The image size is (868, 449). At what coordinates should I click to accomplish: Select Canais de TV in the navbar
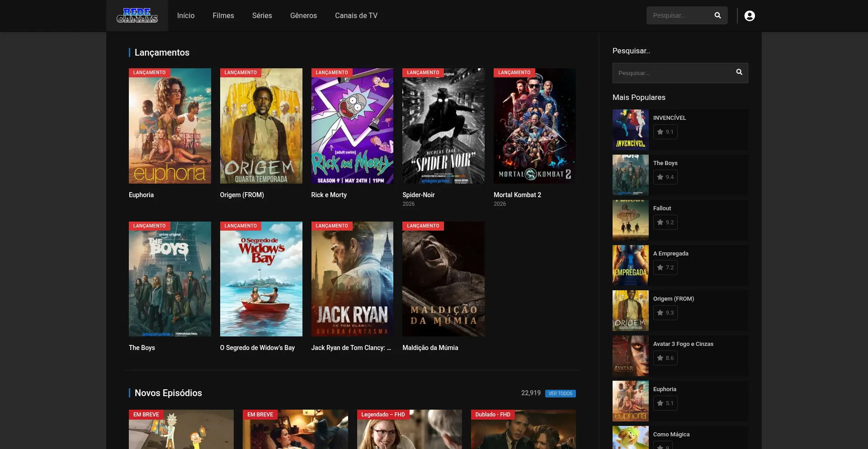pyautogui.click(x=356, y=15)
